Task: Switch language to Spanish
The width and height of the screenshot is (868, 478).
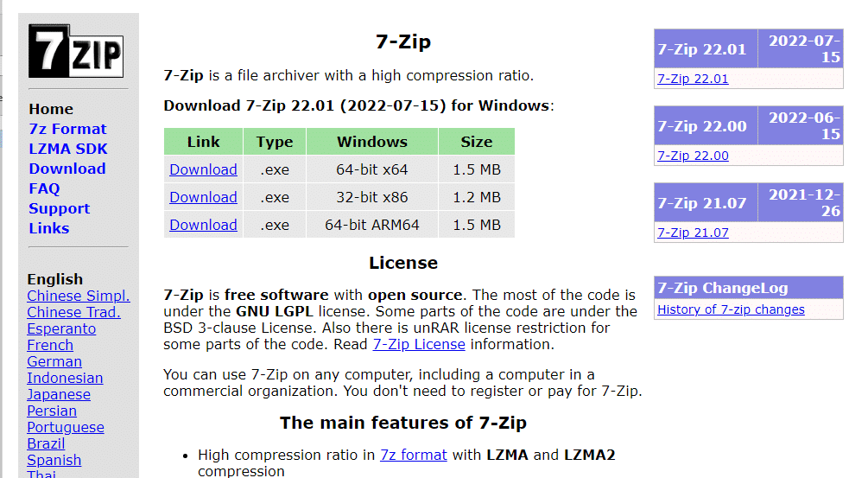Action: (54, 460)
